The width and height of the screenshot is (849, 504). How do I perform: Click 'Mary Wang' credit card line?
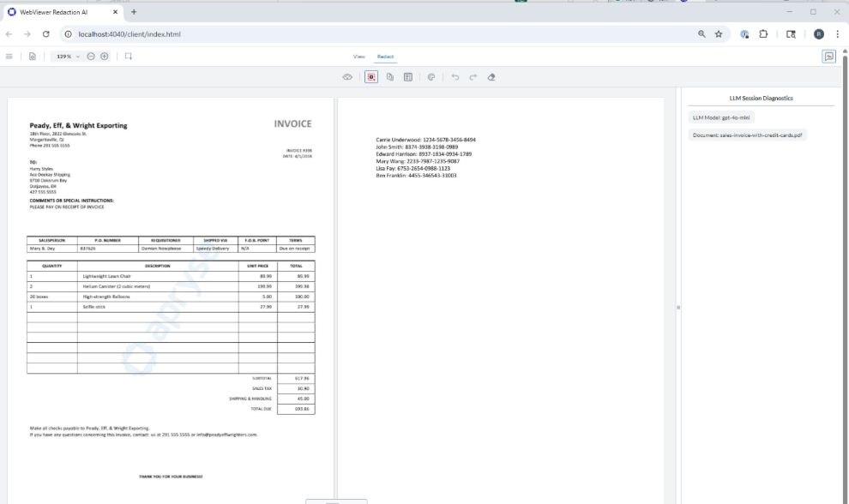pyautogui.click(x=418, y=161)
